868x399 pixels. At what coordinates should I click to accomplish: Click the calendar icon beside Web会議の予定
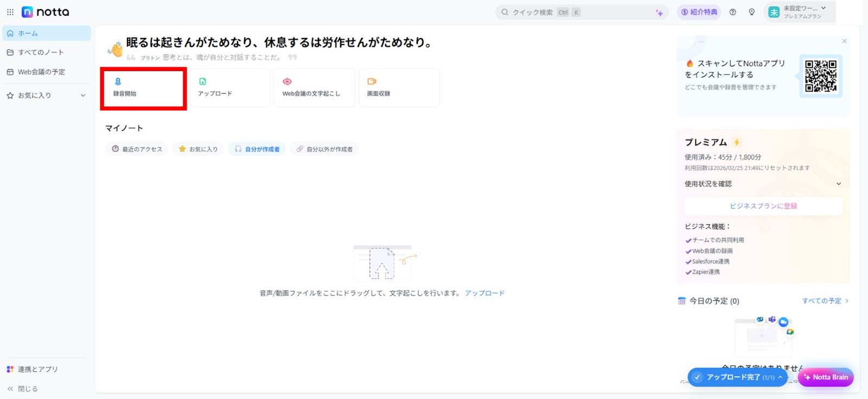click(10, 72)
